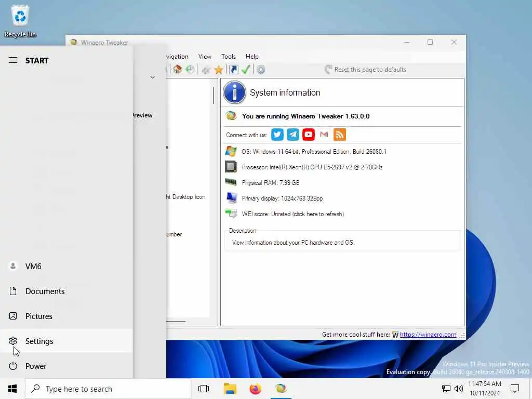The image size is (532, 399).
Task: Click the description text about PC hardware
Action: (294, 243)
